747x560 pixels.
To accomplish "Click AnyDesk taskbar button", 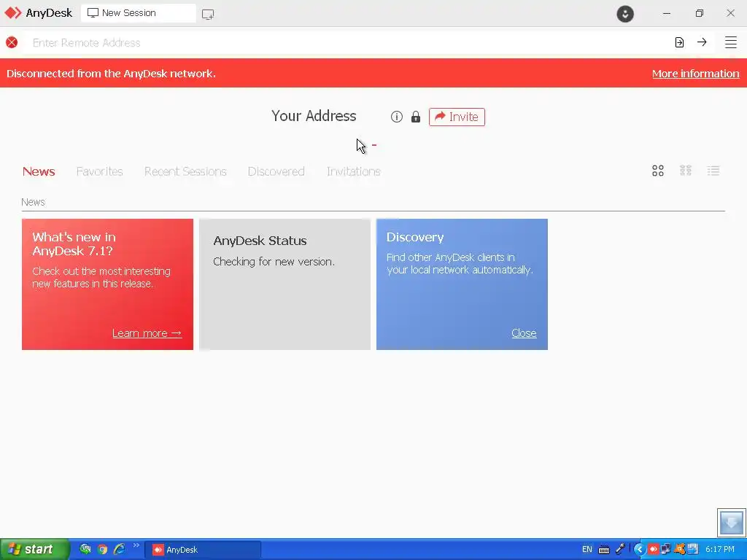I will click(203, 550).
